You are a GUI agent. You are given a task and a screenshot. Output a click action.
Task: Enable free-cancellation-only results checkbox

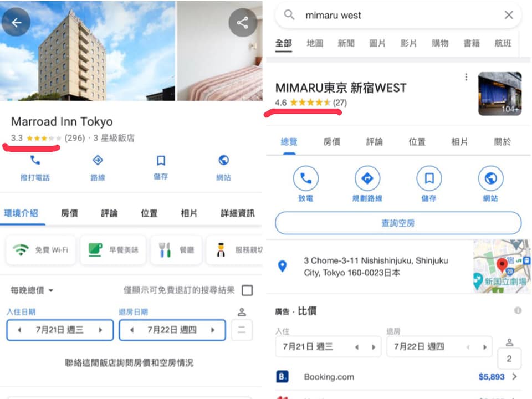[x=248, y=290]
